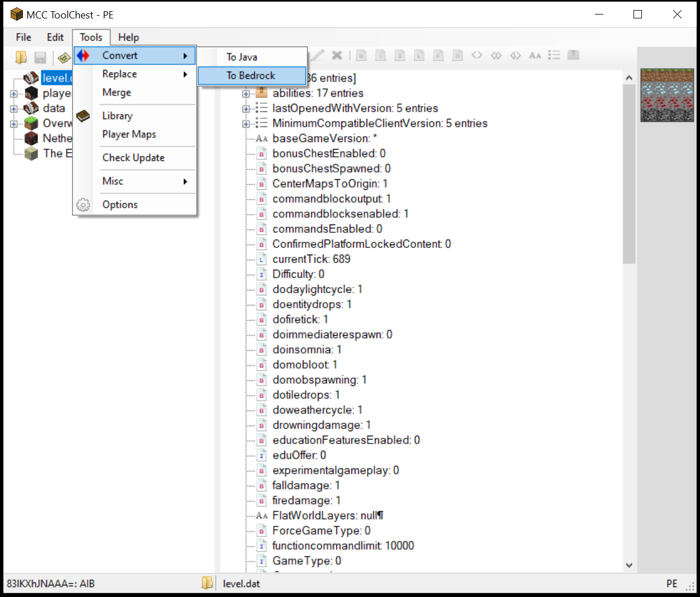Click the grayed-out save disk icon
700x597 pixels.
coord(40,57)
